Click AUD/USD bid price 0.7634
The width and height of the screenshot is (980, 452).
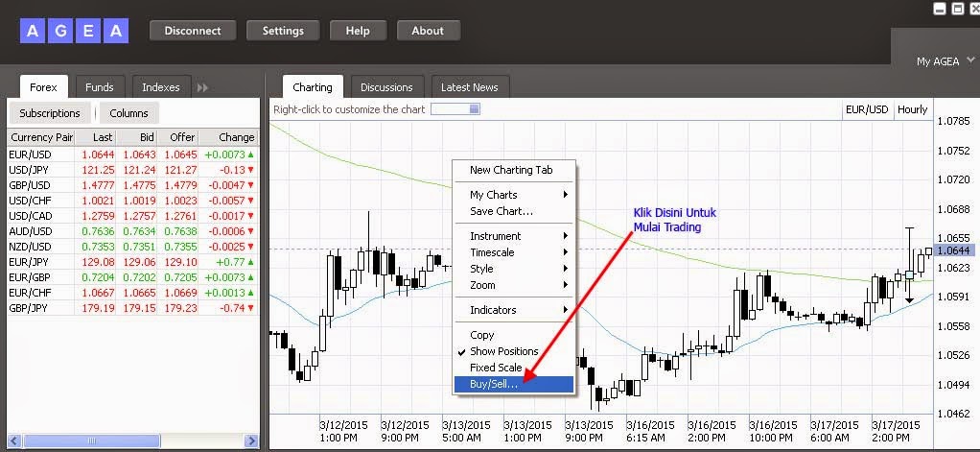pos(139,231)
